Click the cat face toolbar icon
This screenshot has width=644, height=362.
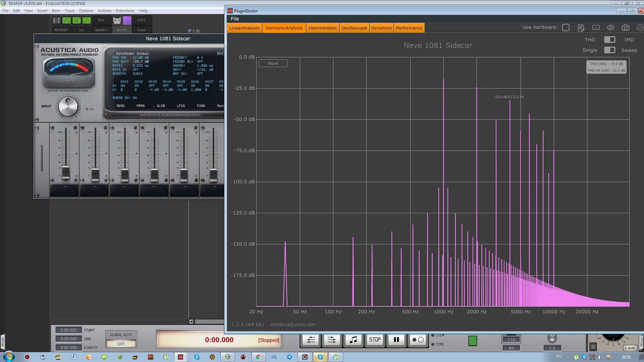tap(117, 20)
